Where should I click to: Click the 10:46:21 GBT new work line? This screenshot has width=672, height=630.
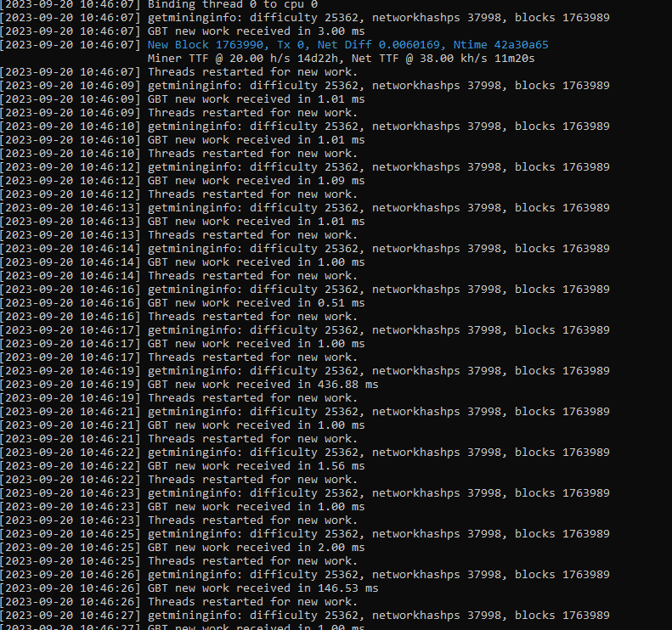(183, 425)
